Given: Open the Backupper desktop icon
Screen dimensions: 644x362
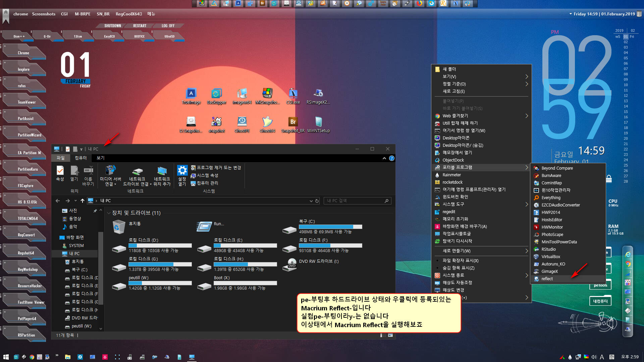Looking at the screenshot, I should click(x=216, y=96).
